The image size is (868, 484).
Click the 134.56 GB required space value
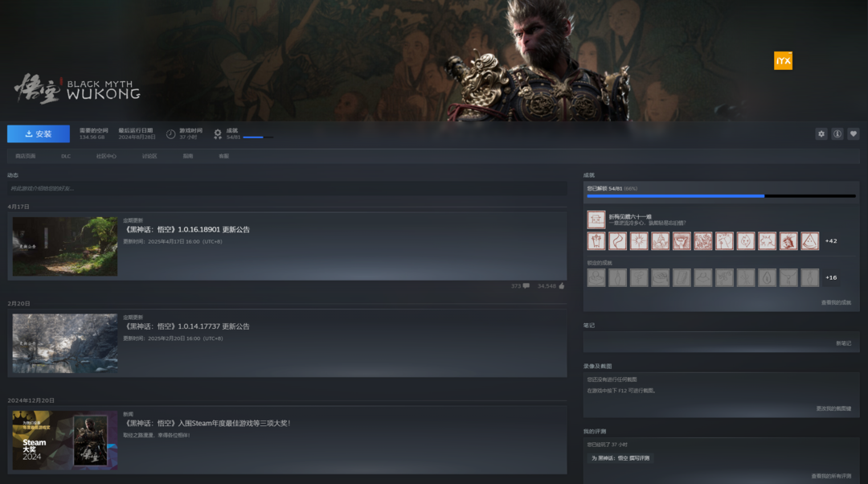click(x=92, y=137)
